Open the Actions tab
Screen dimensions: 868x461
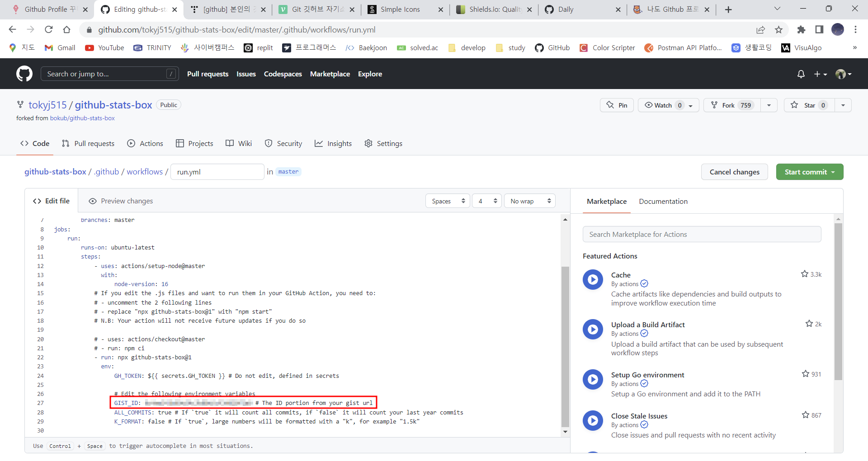(x=145, y=143)
